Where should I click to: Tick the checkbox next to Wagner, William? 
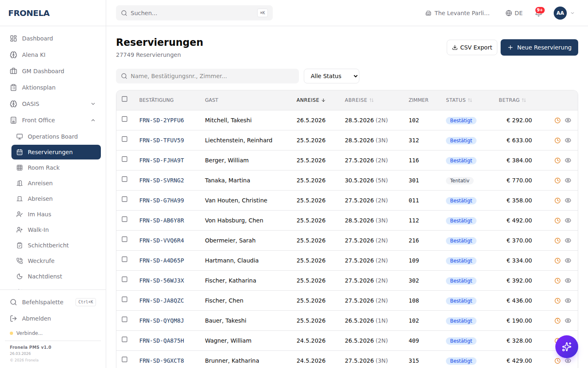[125, 340]
